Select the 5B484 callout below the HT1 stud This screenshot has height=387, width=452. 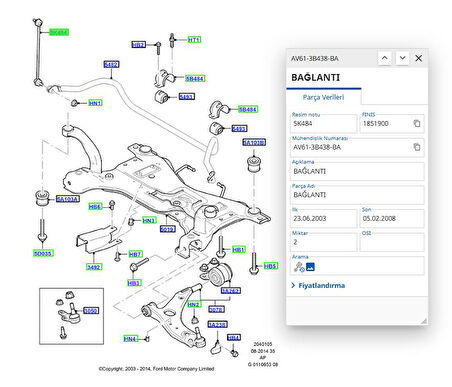tap(195, 79)
